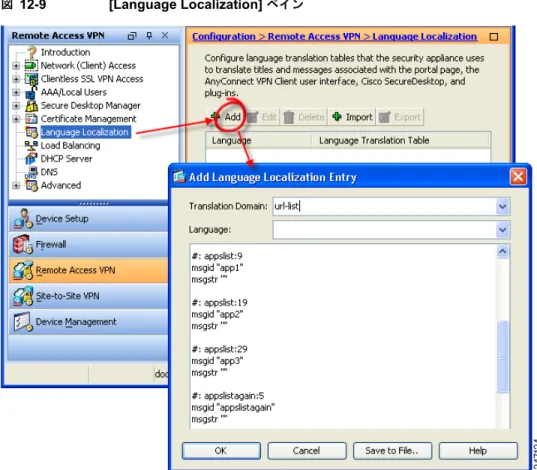The image size is (537, 470).
Task: Open the Device Setup section
Action: (x=88, y=219)
